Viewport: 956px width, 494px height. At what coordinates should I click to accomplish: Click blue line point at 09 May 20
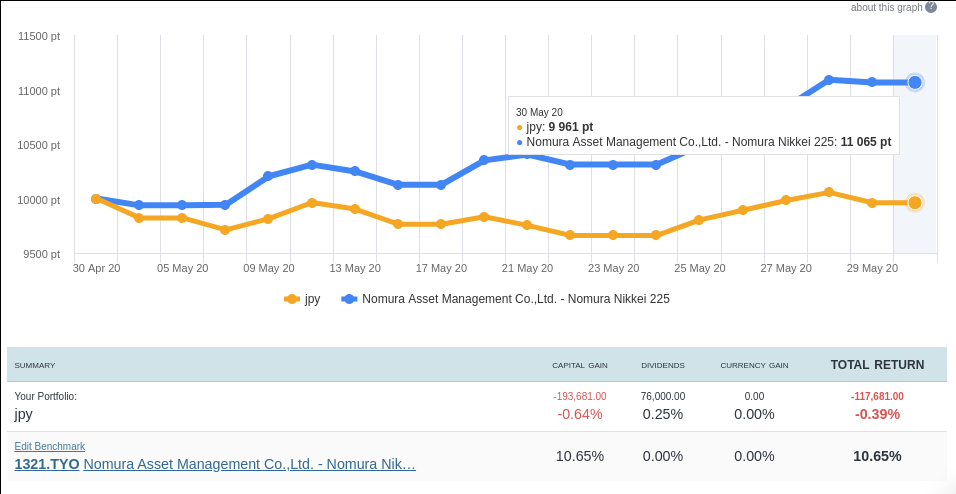(x=268, y=176)
